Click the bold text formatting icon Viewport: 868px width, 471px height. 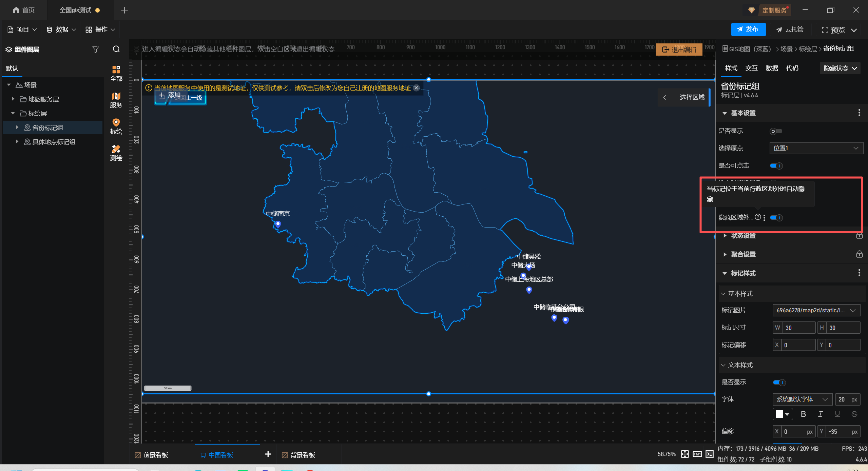[803, 414]
